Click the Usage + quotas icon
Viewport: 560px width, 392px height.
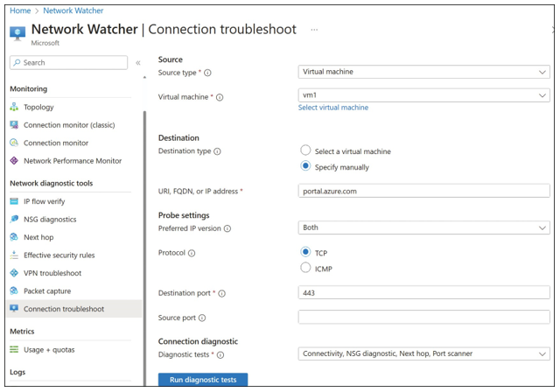14,349
